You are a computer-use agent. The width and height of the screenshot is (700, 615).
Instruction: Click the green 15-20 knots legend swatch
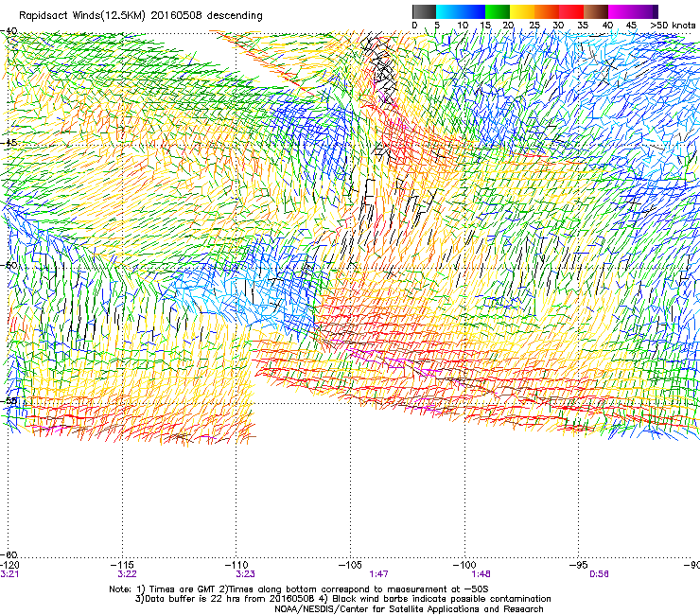[x=498, y=11]
